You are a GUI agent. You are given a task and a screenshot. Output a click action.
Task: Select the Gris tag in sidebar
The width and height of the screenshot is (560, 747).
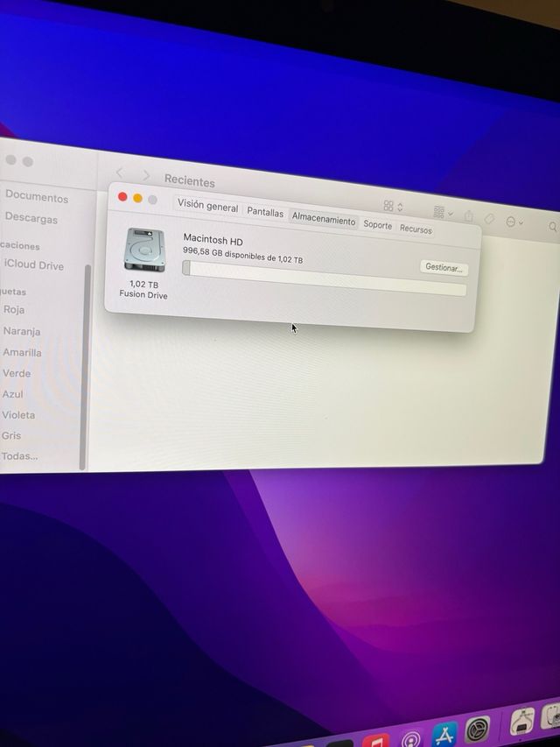point(11,435)
